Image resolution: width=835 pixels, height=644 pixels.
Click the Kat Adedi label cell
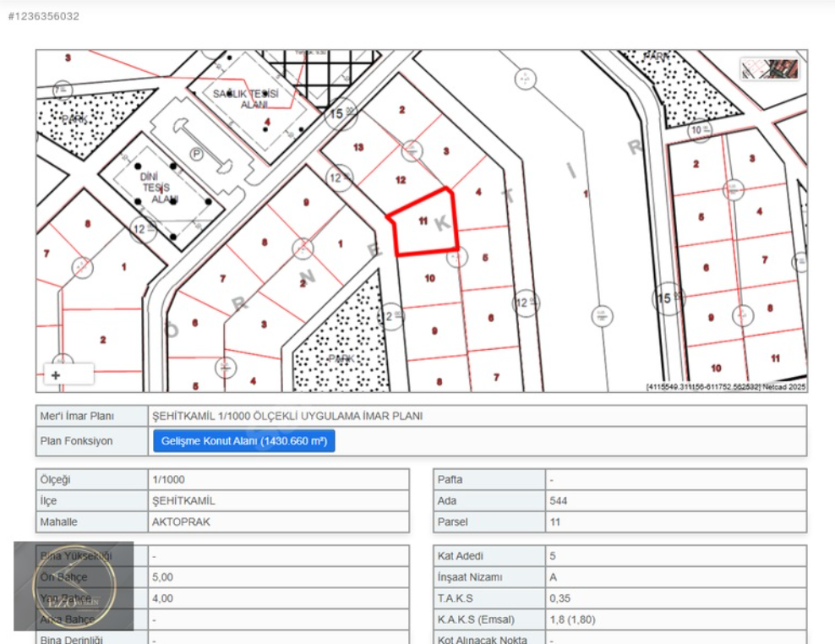click(x=489, y=556)
